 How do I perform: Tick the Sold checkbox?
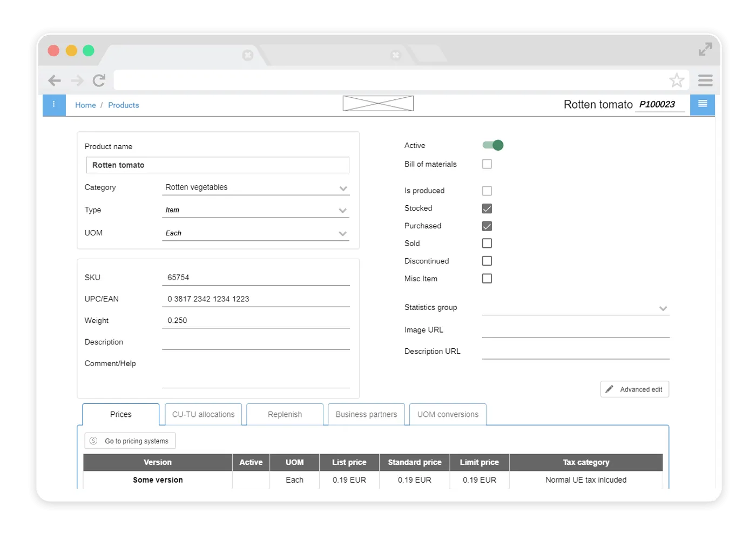pos(487,244)
